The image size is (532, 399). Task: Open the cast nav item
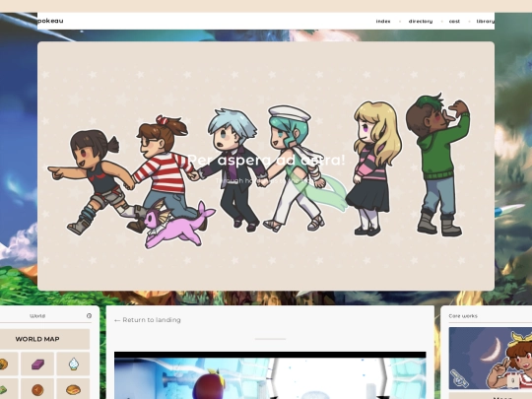coord(454,21)
